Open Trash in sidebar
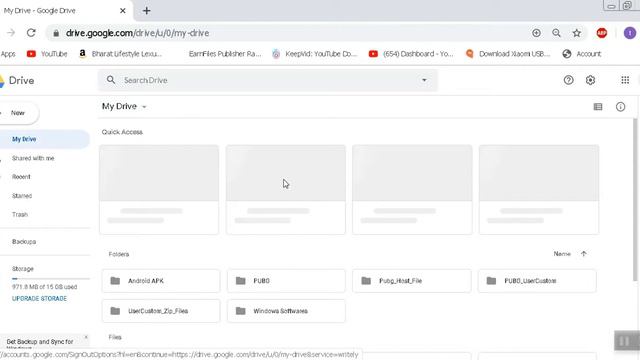Image resolution: width=640 pixels, height=360 pixels. (x=20, y=214)
